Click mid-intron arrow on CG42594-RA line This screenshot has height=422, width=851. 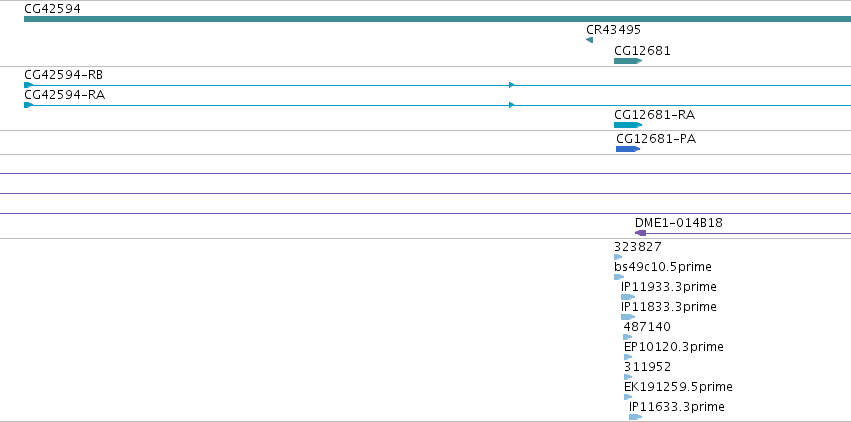click(x=511, y=105)
